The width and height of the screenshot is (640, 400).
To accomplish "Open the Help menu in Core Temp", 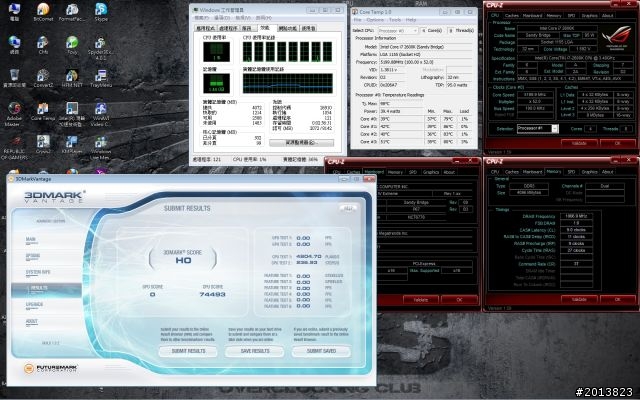I will click(411, 20).
